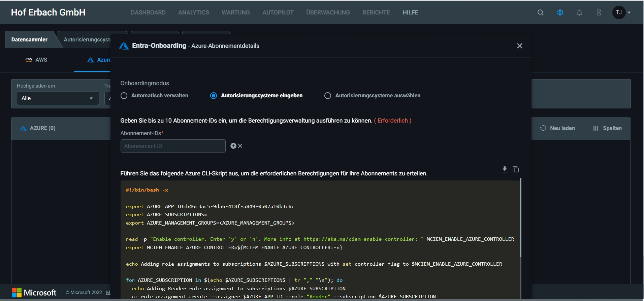Open WARTUNG in top navigation
The height and width of the screenshot is (301, 644).
[x=236, y=12]
